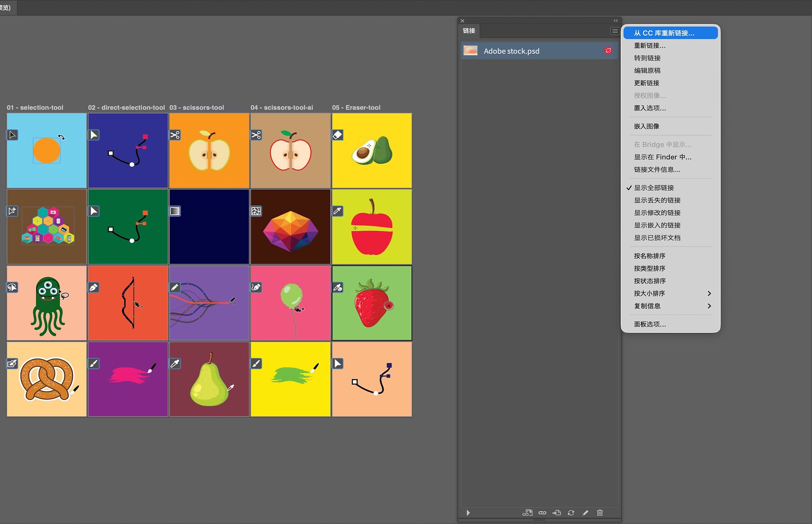
Task: Click the Go To Link arrow-page icon
Action: [557, 513]
